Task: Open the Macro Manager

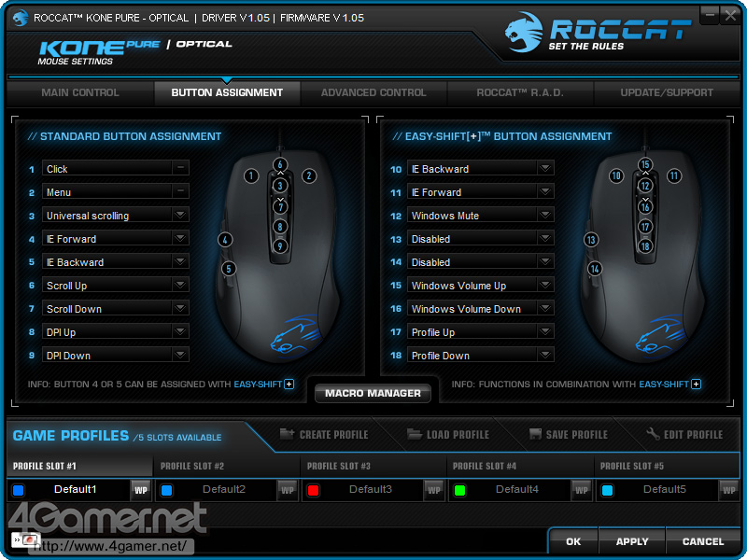Action: pos(373,393)
